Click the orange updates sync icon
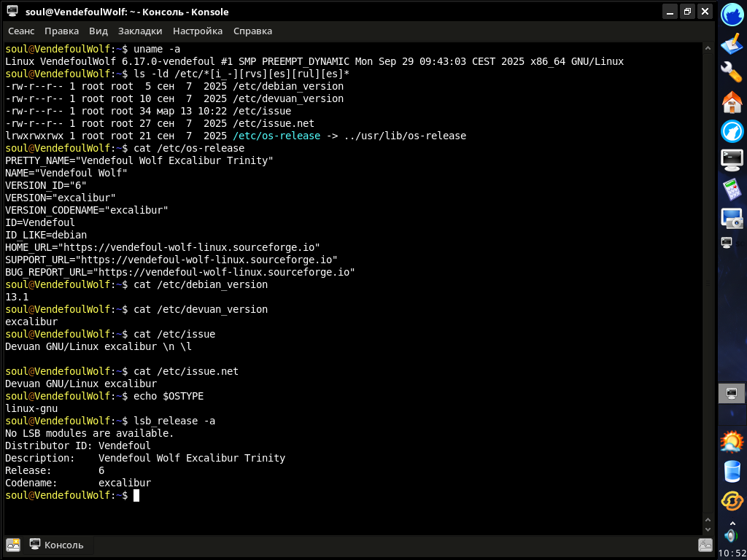The image size is (747, 560). click(x=732, y=501)
